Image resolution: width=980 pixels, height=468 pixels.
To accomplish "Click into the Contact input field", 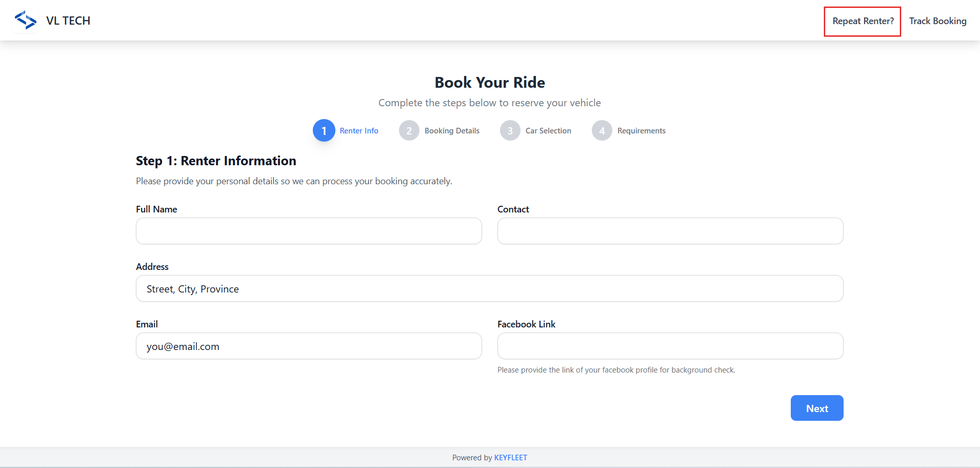I will 670,231.
